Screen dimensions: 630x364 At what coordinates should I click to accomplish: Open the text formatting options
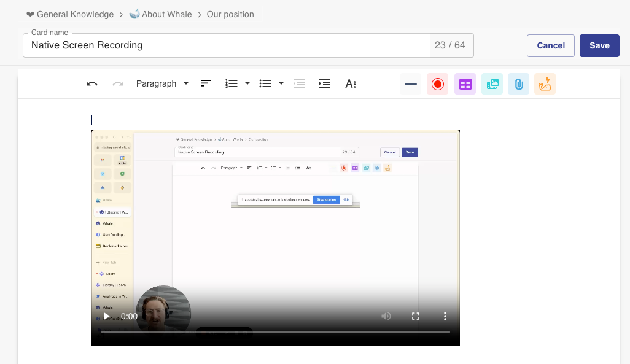(351, 83)
